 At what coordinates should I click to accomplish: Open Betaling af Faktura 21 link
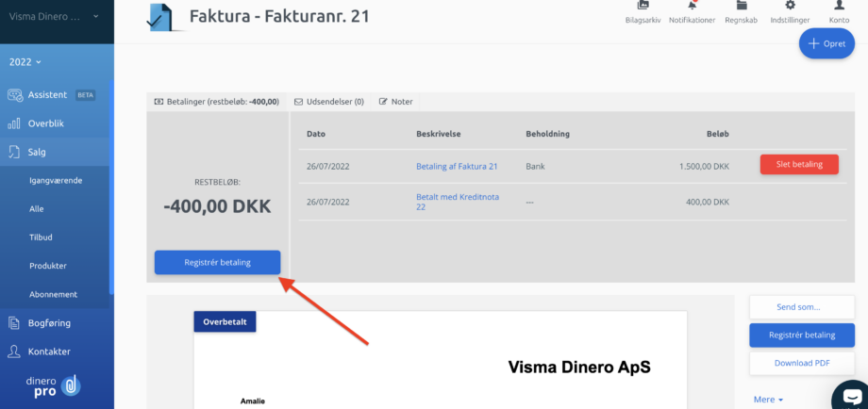[x=457, y=166]
